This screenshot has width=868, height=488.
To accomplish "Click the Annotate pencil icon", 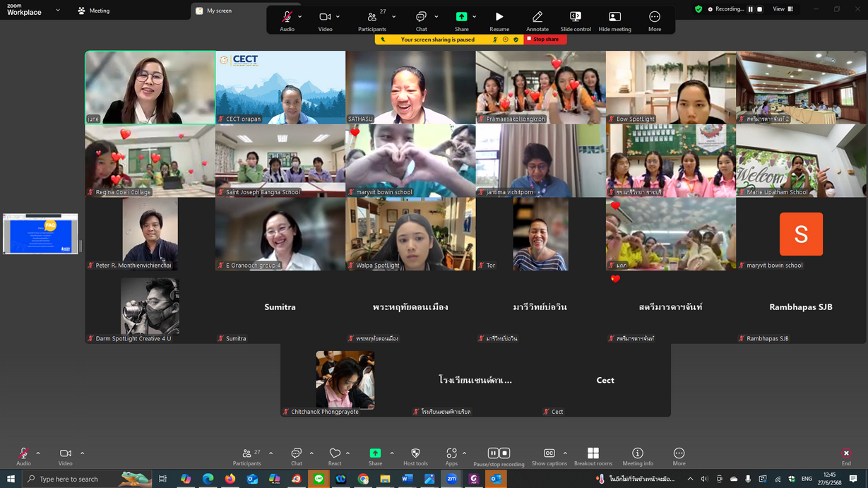I will pyautogui.click(x=537, y=17).
